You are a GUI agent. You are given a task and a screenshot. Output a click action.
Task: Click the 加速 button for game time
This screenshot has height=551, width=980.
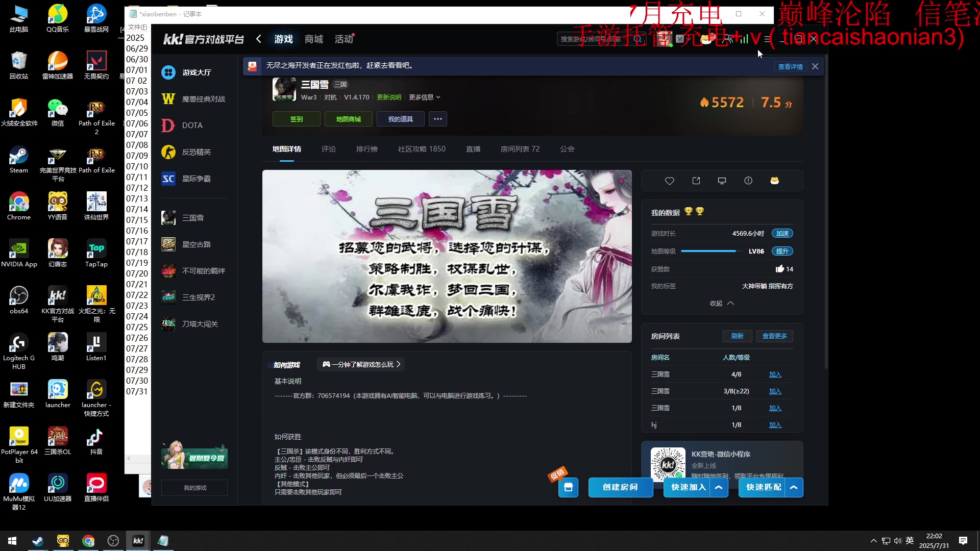pos(782,234)
